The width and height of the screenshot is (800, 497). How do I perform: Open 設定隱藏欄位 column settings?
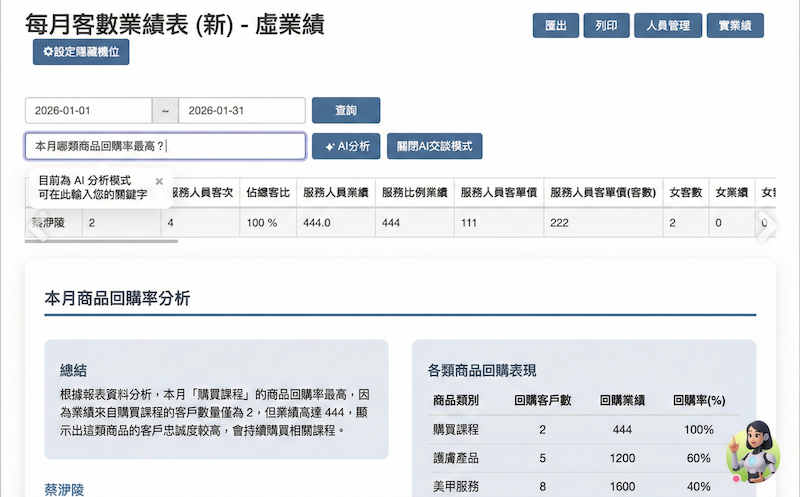point(81,52)
